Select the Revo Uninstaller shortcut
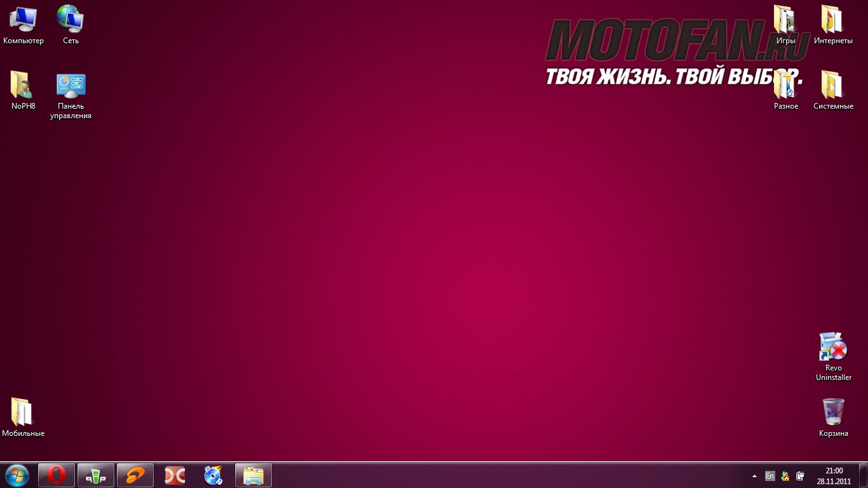Image resolution: width=868 pixels, height=488 pixels. (x=833, y=356)
